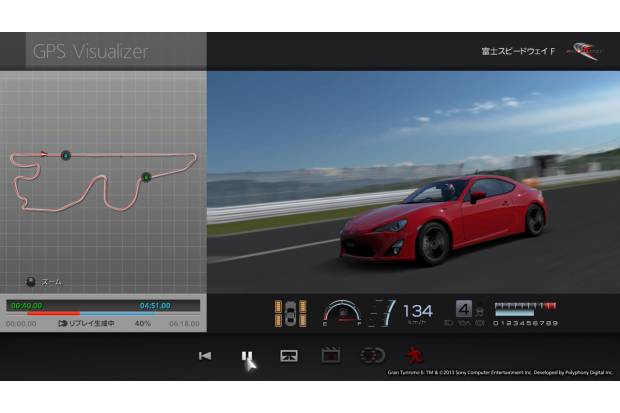Click the 06:18.00 end time
Image resolution: width=620 pixels, height=413 pixels.
coord(185,324)
